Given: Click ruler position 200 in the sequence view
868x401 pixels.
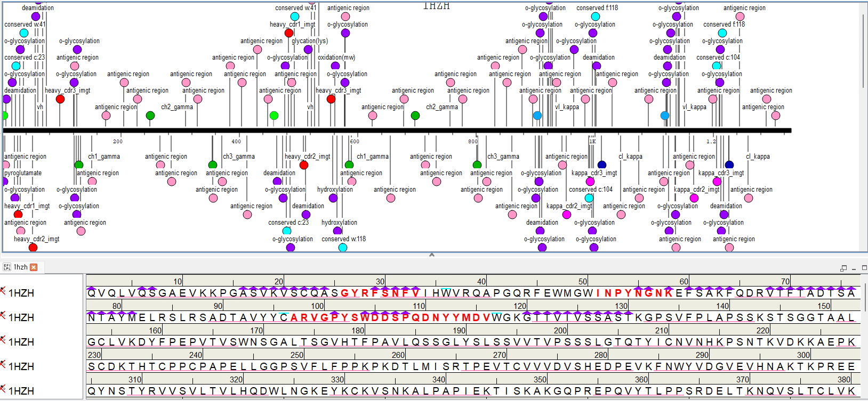Looking at the screenshot, I should [x=560, y=330].
